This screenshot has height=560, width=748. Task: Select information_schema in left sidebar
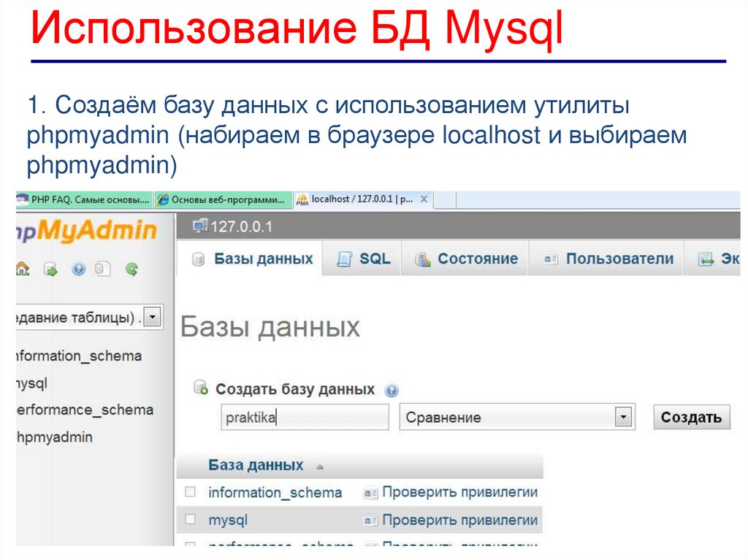(x=79, y=356)
